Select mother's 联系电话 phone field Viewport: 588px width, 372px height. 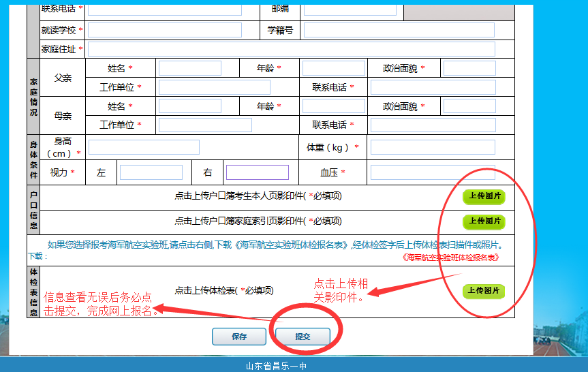coord(433,125)
